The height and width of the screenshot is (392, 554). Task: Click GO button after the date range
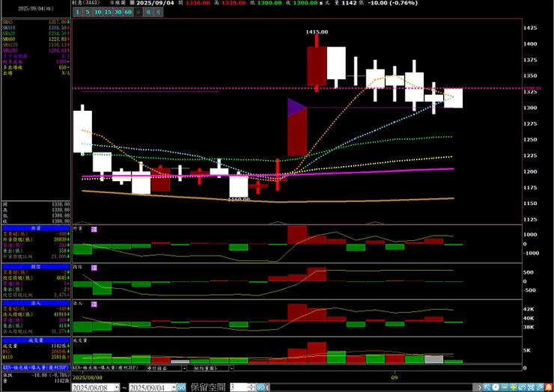click(x=181, y=388)
